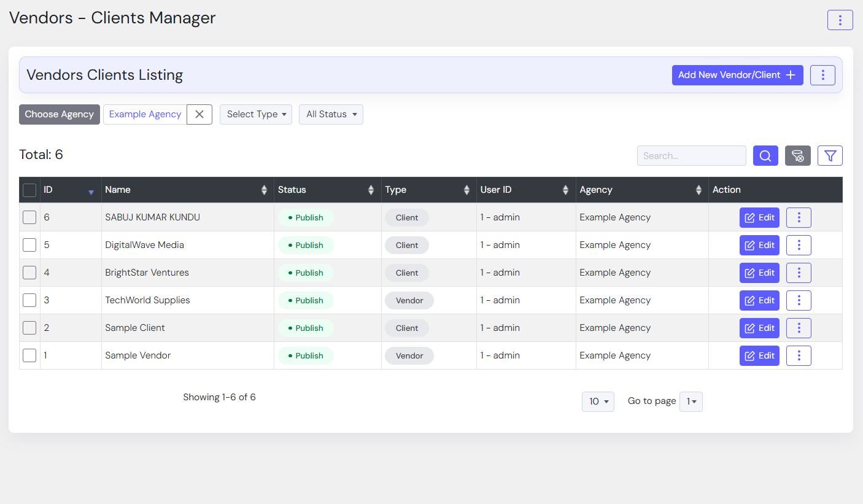Click the clear filters icon button

tap(797, 156)
